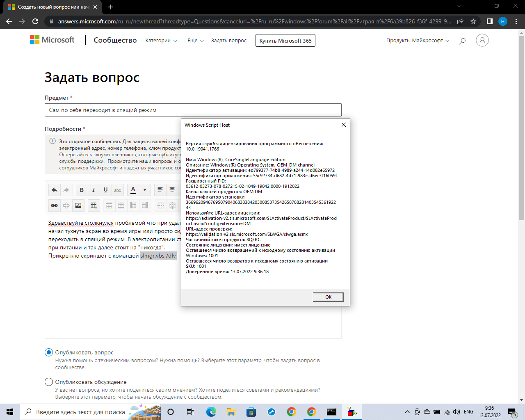Click the taskbar search box

90,412
